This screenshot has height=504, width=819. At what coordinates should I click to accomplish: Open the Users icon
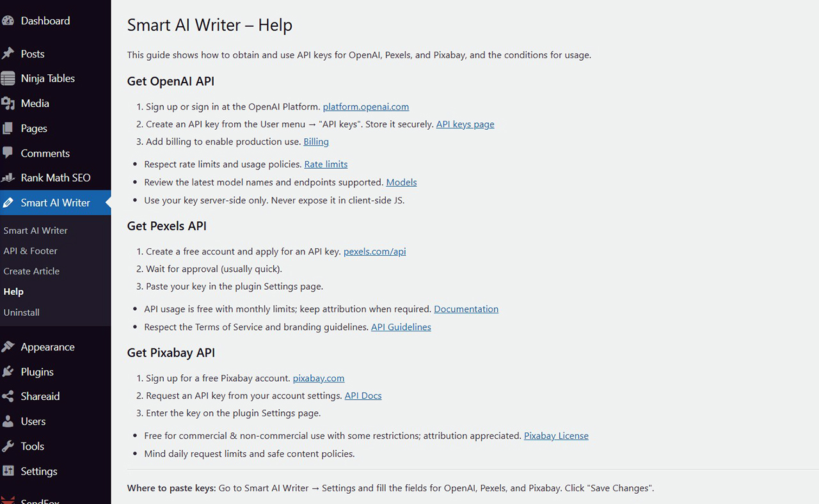[x=9, y=421]
